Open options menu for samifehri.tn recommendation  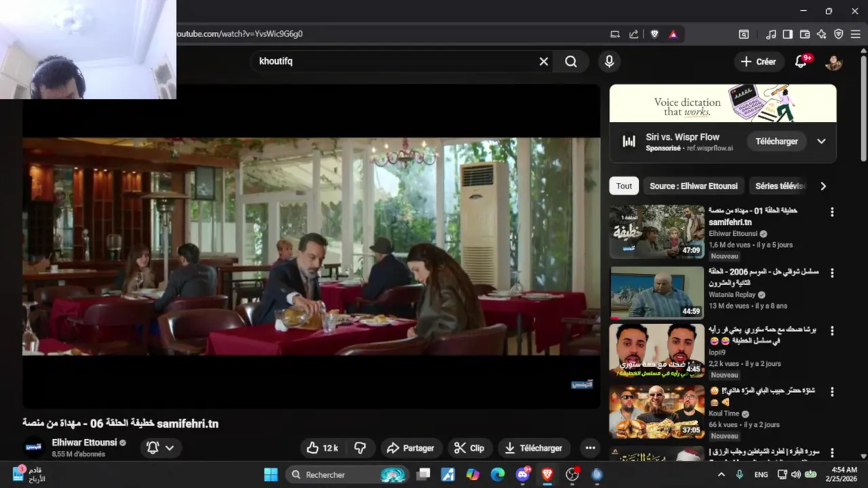pos(832,212)
